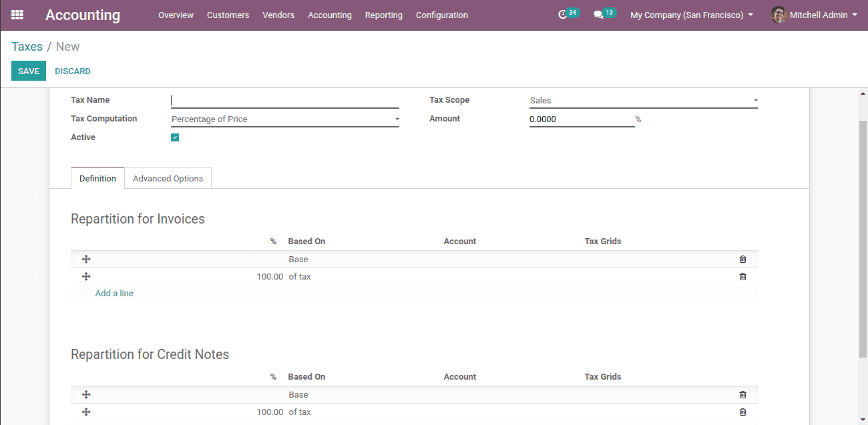Open the Configuration menu
Viewport: 868px width, 425px height.
pyautogui.click(x=442, y=15)
